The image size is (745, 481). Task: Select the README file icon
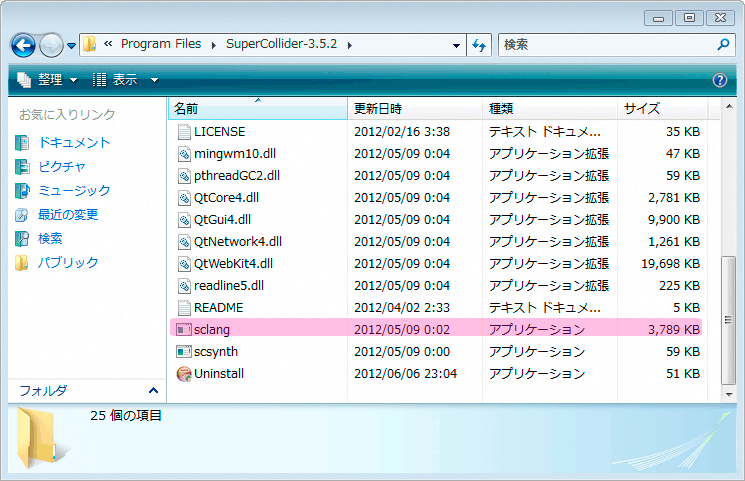pos(183,307)
